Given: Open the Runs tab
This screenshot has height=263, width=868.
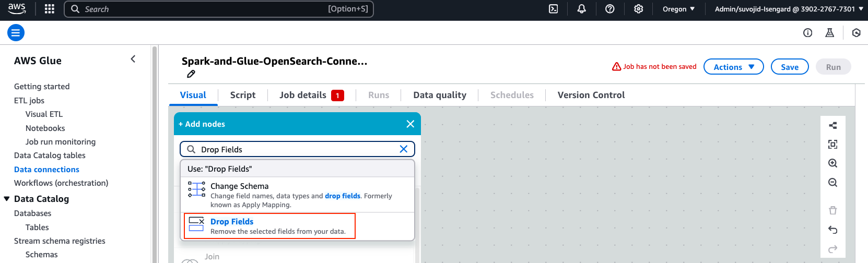Looking at the screenshot, I should click(x=379, y=95).
